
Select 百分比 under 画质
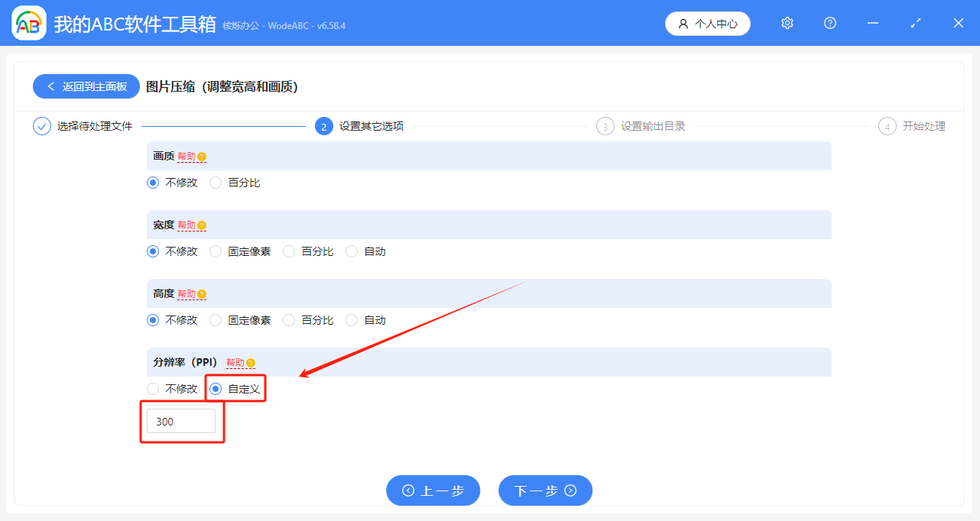[x=215, y=183]
